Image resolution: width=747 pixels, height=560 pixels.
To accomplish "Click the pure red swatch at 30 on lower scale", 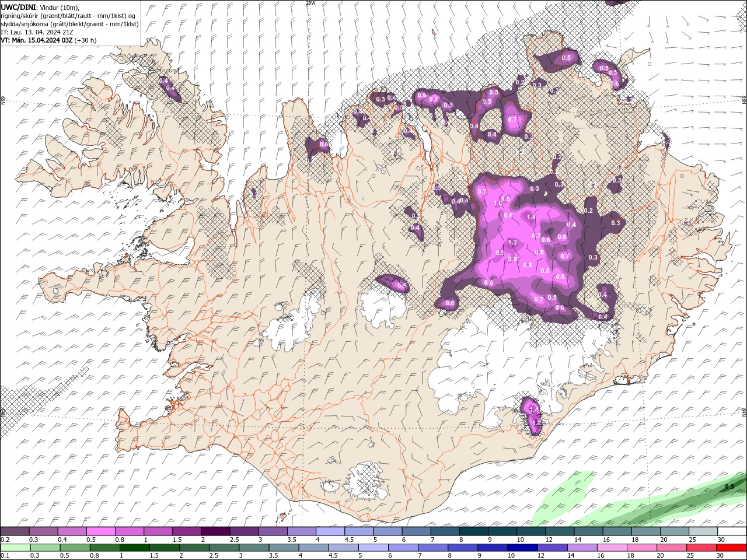I will 731,548.
